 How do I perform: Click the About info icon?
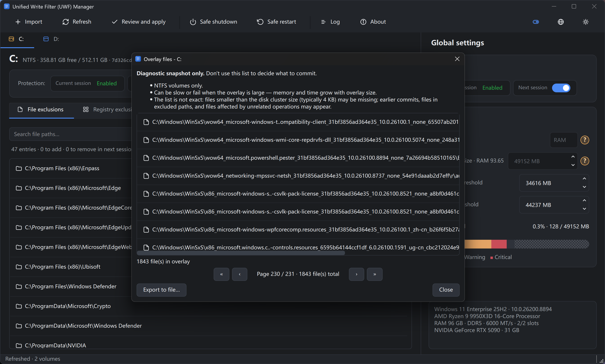pyautogui.click(x=363, y=22)
